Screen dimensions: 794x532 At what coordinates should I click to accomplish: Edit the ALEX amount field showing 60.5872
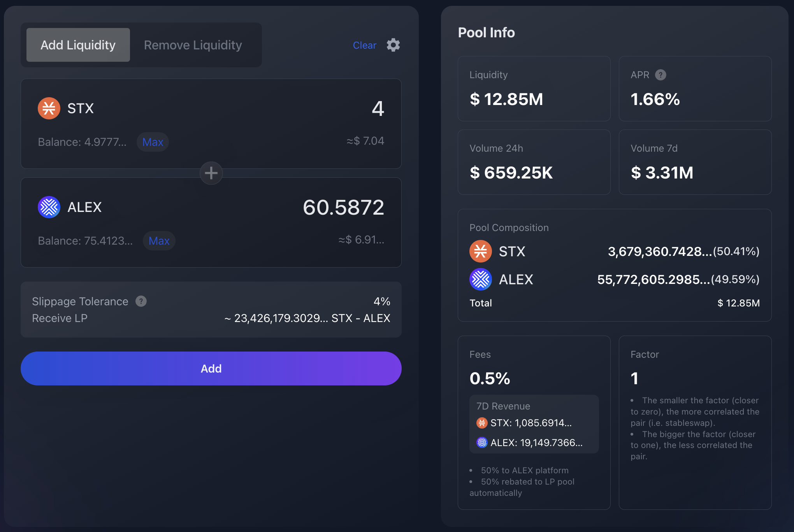click(x=343, y=207)
